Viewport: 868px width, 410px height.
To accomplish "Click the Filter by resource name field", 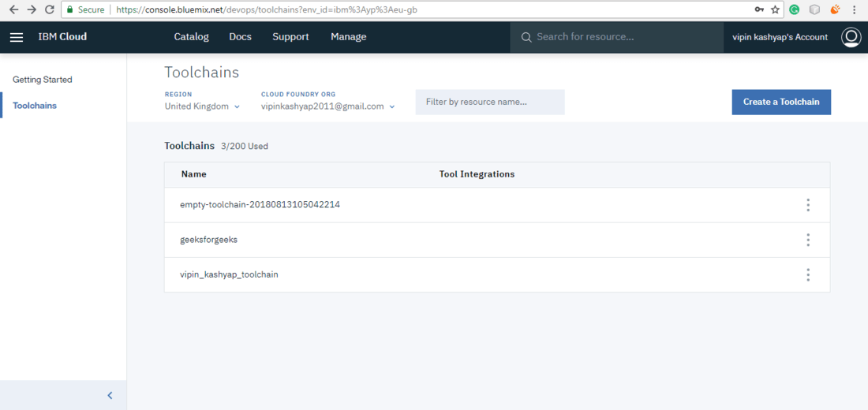I will click(490, 102).
